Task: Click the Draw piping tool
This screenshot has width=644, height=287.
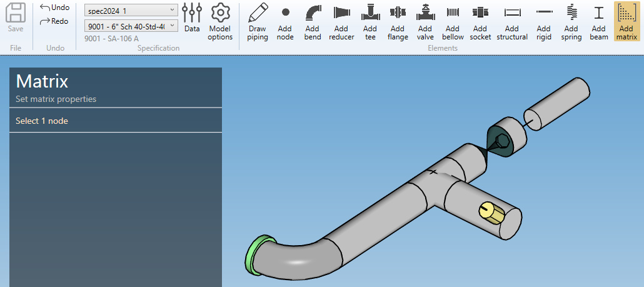Action: point(258,22)
